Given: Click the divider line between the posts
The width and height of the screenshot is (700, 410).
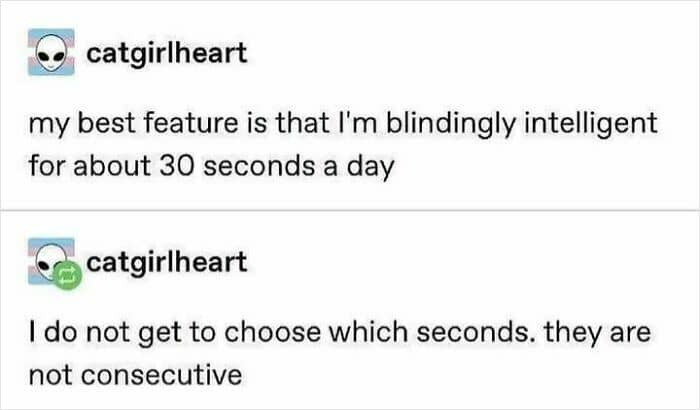Looking at the screenshot, I should (x=350, y=210).
